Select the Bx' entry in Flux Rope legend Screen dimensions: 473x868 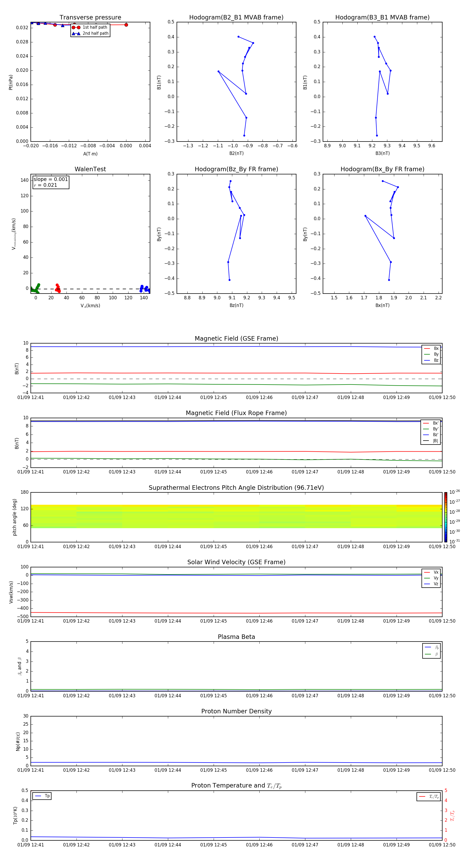431,423
